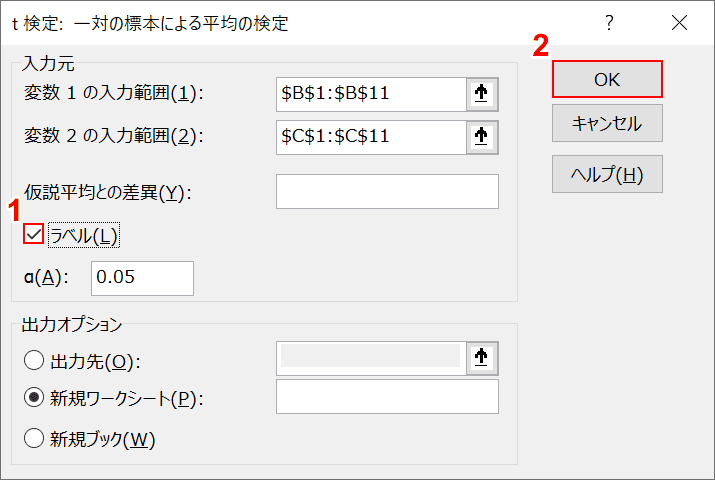Click range selector icon for 変数 2
Screen dimensions: 715x480
[482, 137]
